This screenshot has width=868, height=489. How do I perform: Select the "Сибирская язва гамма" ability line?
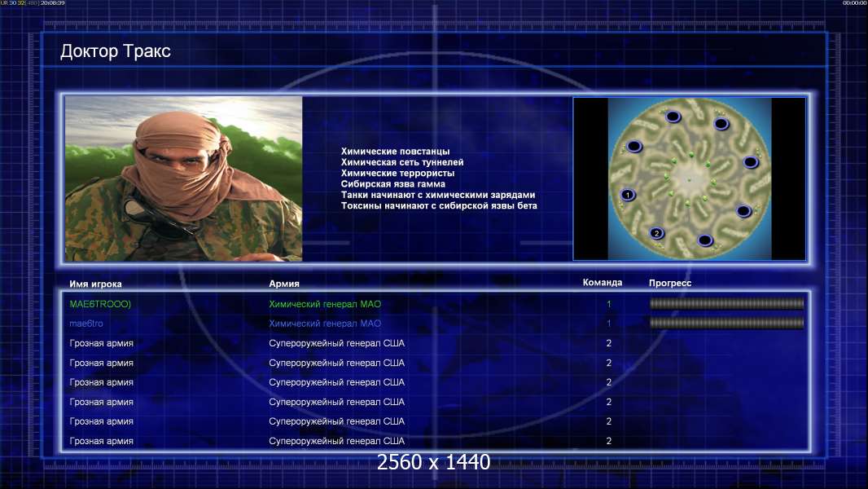pos(393,184)
